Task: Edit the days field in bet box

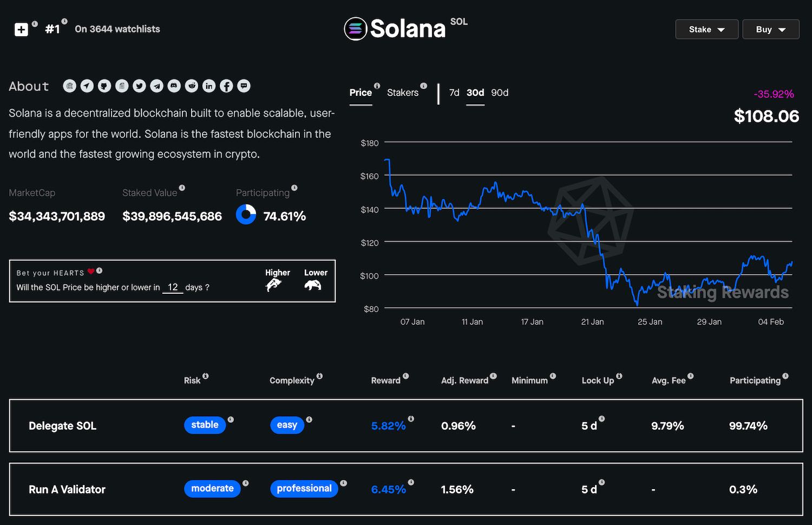Action: click(173, 287)
